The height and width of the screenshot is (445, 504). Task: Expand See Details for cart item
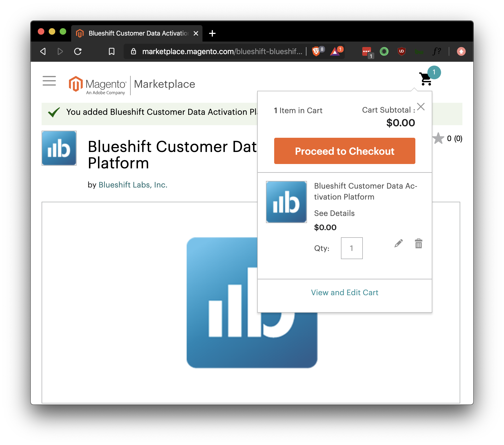[x=334, y=213]
